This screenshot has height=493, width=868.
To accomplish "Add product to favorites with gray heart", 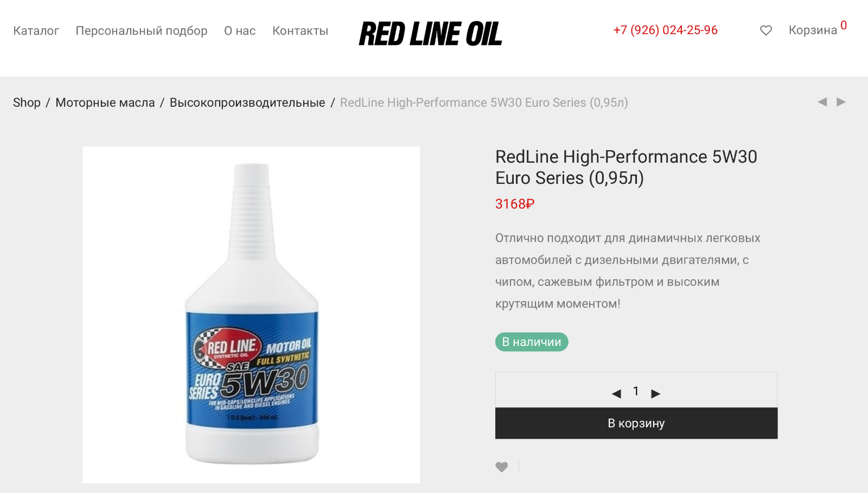I will [502, 467].
